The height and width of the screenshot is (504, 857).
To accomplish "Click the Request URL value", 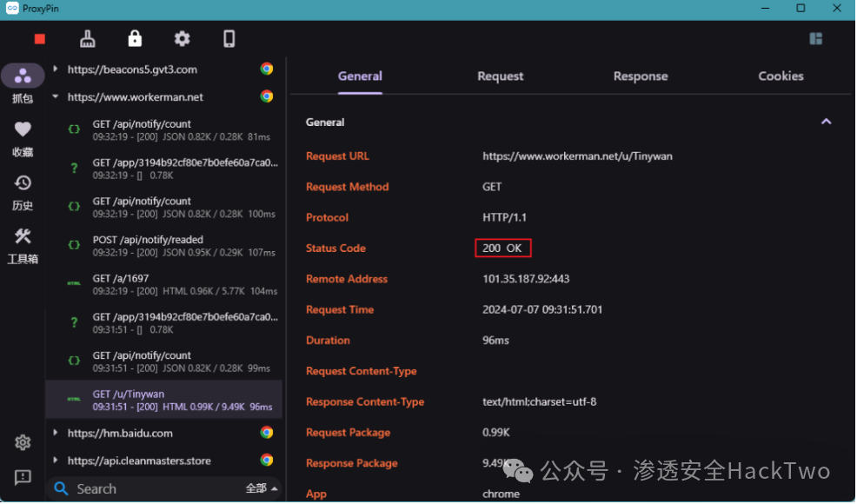I will click(577, 156).
